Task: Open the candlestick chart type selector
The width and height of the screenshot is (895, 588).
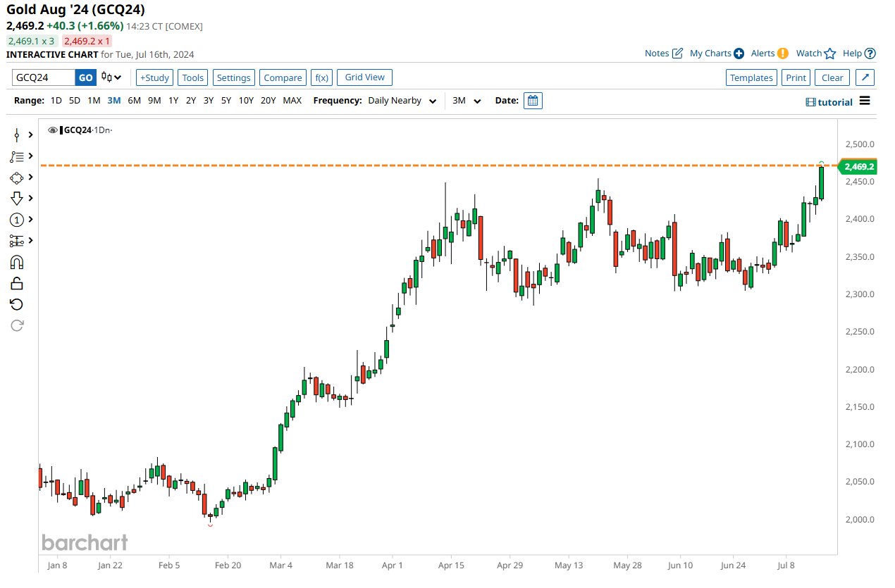Action: (111, 77)
